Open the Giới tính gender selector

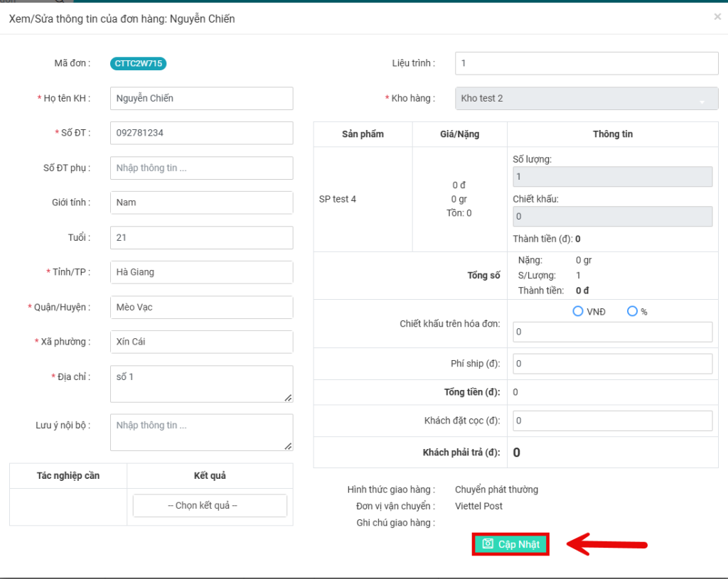coord(202,202)
